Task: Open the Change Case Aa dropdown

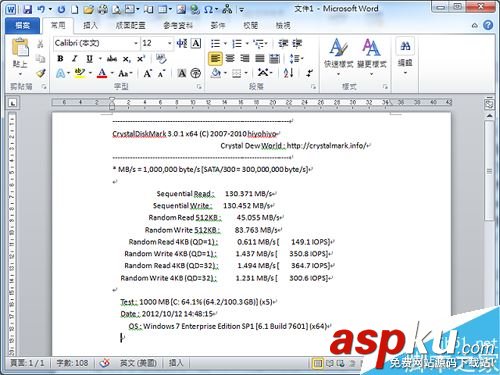Action: pos(126,73)
